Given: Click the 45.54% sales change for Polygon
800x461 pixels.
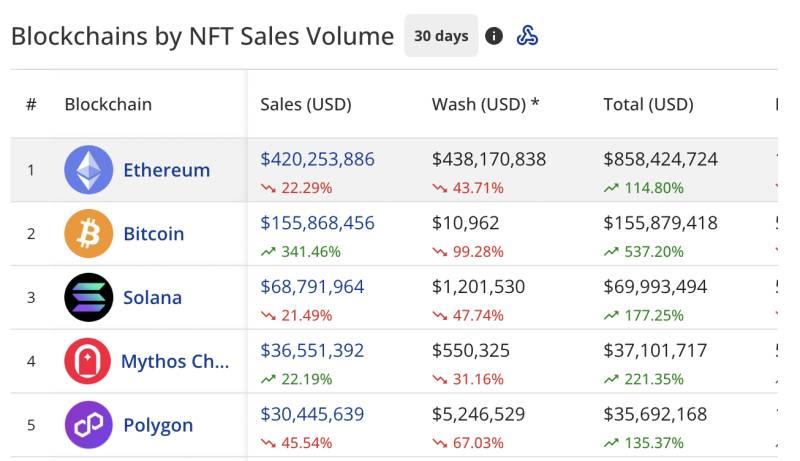Looking at the screenshot, I should (x=296, y=443).
